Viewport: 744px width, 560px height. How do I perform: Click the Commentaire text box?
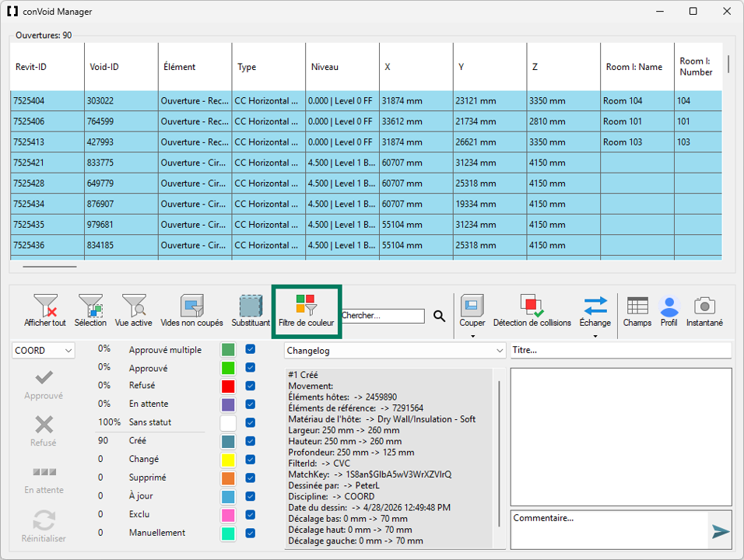pos(609,530)
